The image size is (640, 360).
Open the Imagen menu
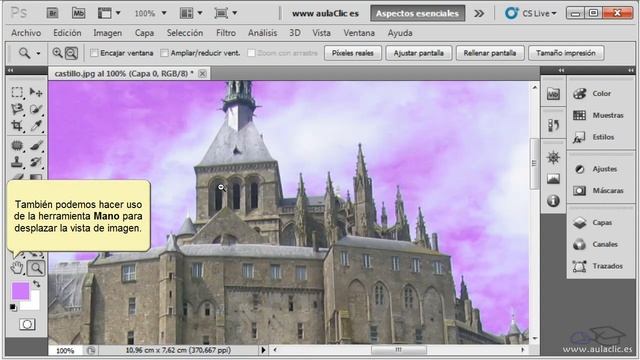[107, 33]
